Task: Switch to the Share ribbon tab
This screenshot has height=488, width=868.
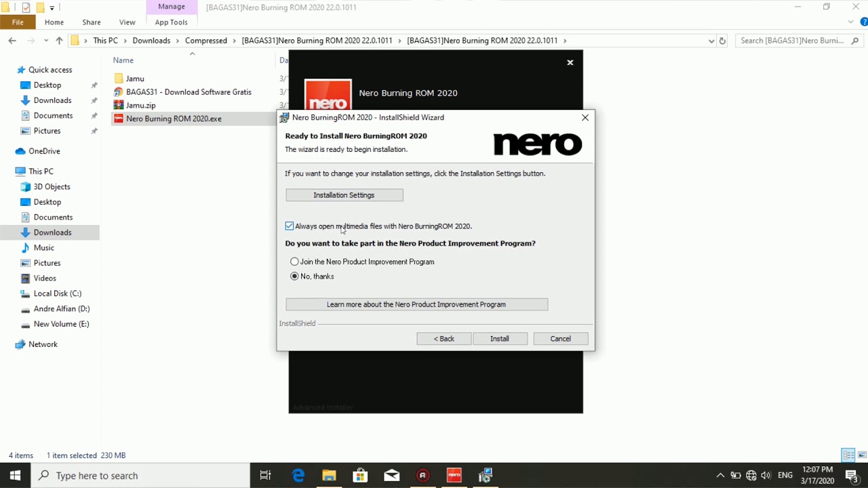Action: point(92,22)
